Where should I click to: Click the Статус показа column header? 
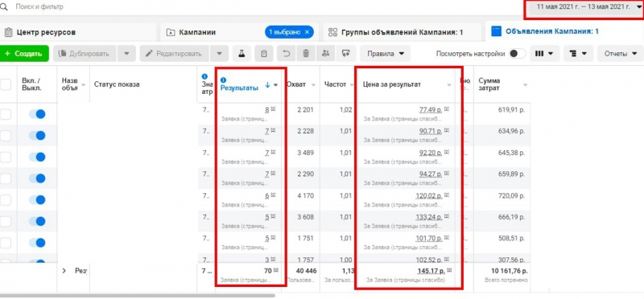coord(117,84)
